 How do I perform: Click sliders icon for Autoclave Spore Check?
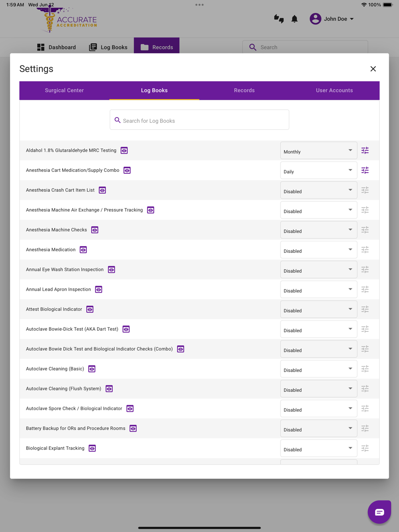click(365, 408)
